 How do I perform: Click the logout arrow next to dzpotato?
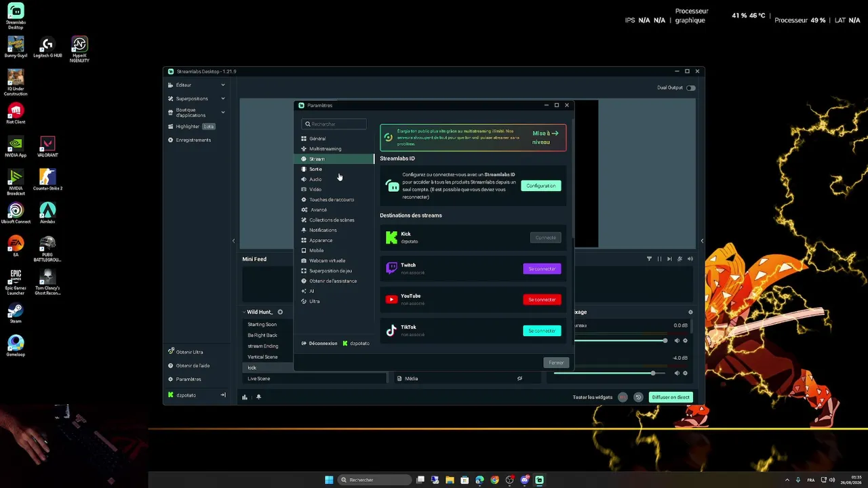[223, 395]
